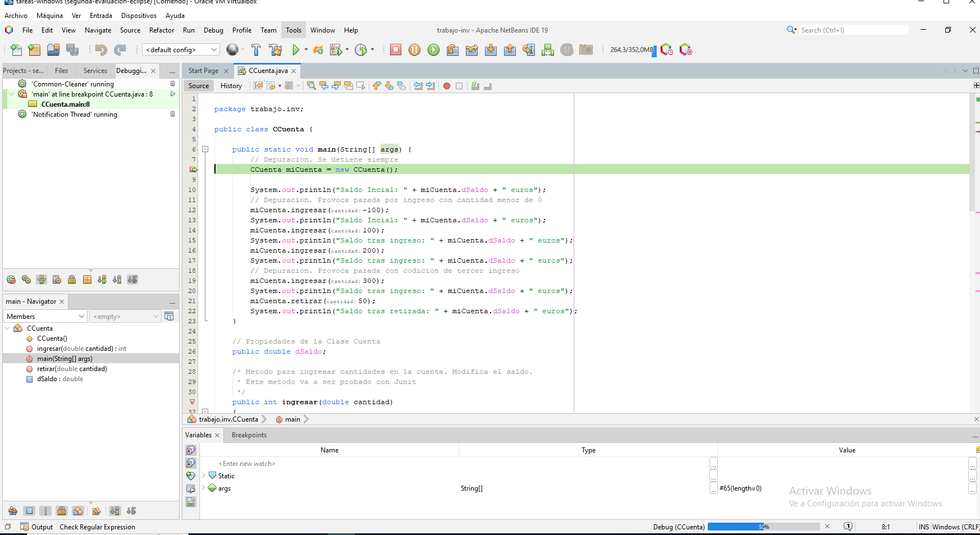Viewport: 980px width, 535px height.
Task: Expand the args variable node
Action: 204,488
